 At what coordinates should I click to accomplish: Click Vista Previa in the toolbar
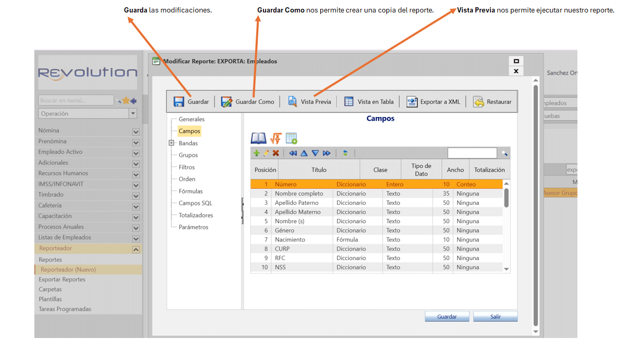tap(309, 102)
